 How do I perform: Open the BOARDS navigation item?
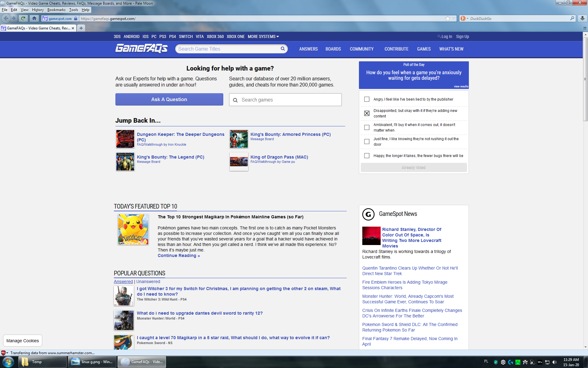333,49
